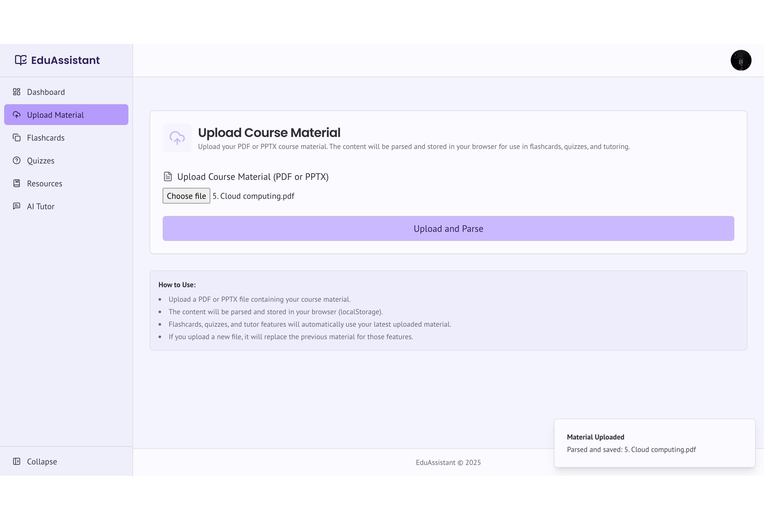The height and width of the screenshot is (532, 764).
Task: Click the selected file name 5. Cloud computing.pdf
Action: click(x=254, y=196)
